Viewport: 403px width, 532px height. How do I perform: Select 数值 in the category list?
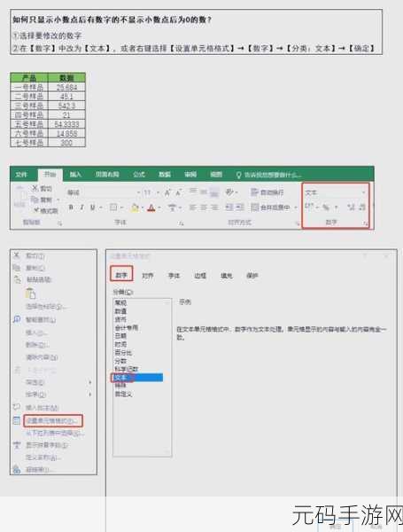point(120,311)
